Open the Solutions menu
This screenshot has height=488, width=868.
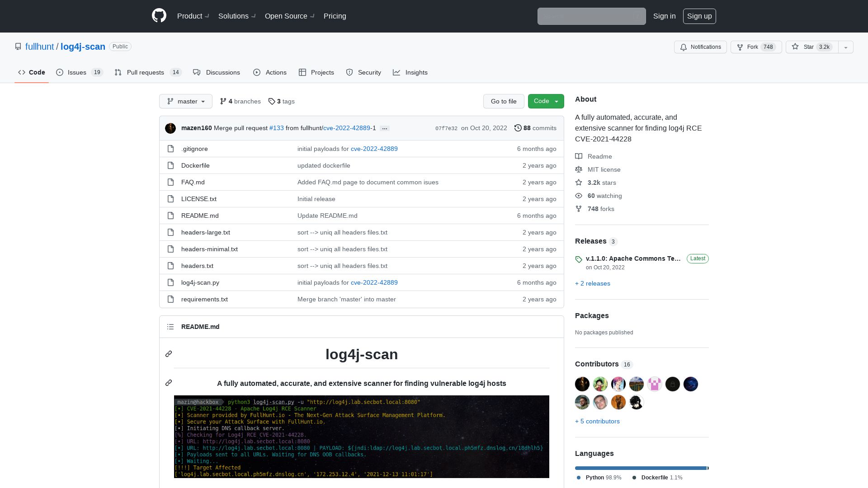point(237,16)
